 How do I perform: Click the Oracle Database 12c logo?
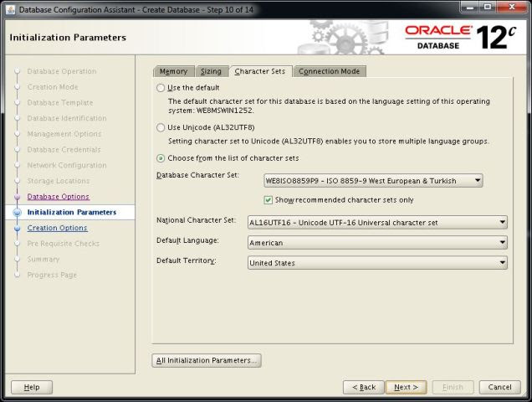[460, 37]
